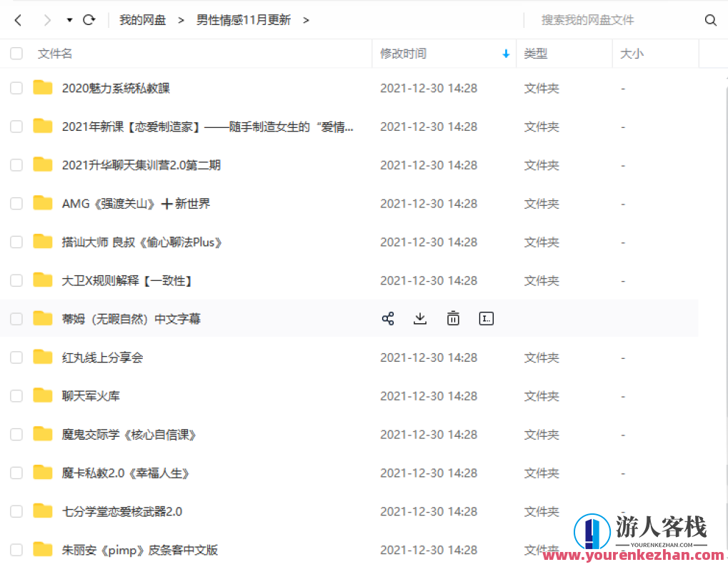Open folder name 大卫X规则解释【一致性】
Image resolution: width=728 pixels, height=567 pixels.
point(127,280)
